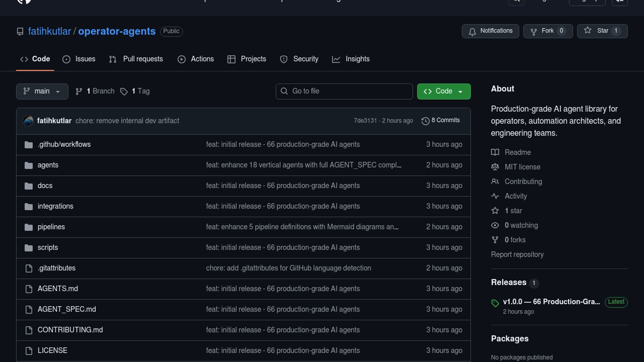Open the agents folder icon
Viewport: 644px width, 362px height.
(x=29, y=165)
